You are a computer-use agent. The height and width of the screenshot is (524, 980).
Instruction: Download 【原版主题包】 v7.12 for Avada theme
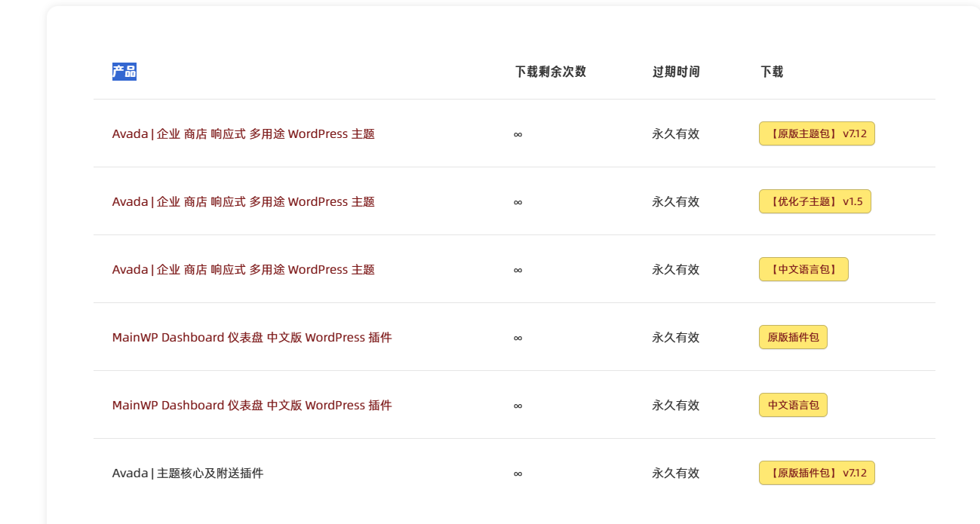pyautogui.click(x=817, y=133)
